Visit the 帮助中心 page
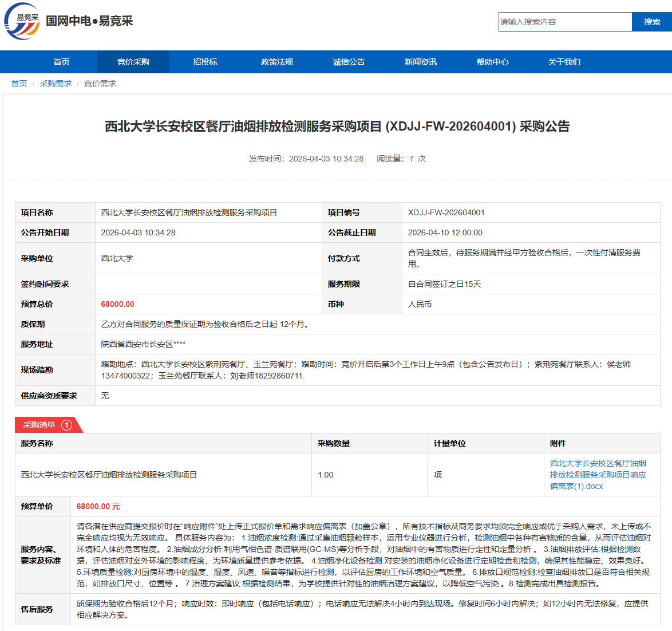 click(492, 62)
